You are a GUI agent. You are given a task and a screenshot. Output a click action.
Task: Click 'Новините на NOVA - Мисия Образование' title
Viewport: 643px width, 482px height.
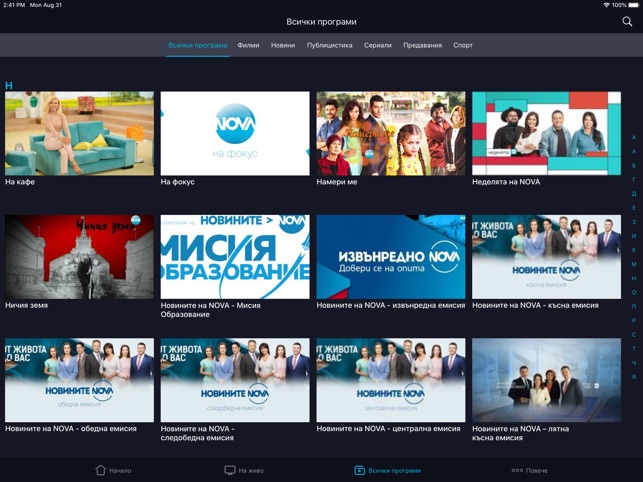tap(210, 310)
